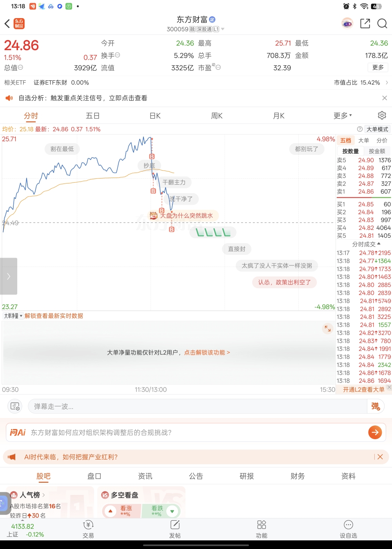Open the 盘口 section tab

tap(94, 476)
